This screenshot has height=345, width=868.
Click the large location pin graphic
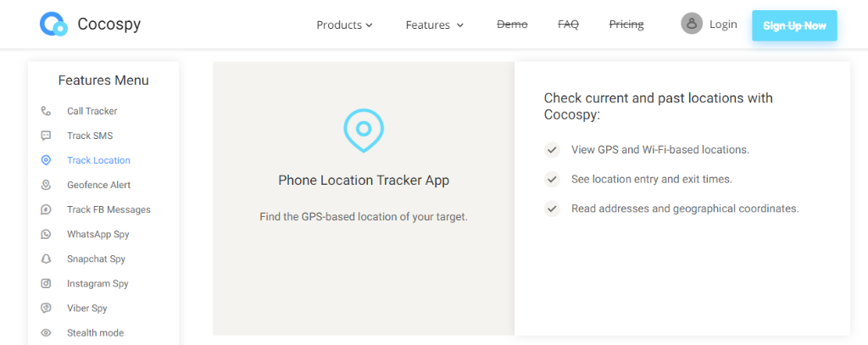point(364,131)
